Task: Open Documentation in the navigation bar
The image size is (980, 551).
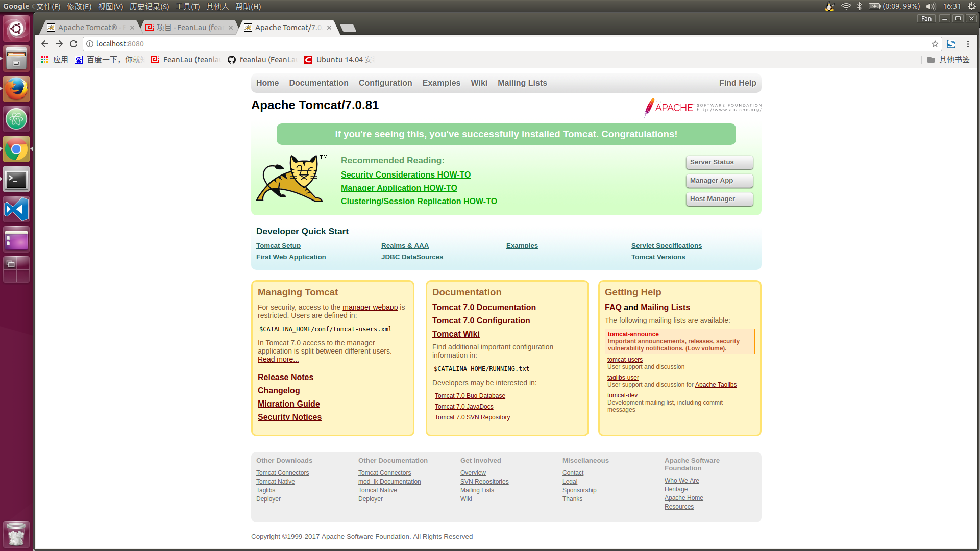Action: [318, 83]
